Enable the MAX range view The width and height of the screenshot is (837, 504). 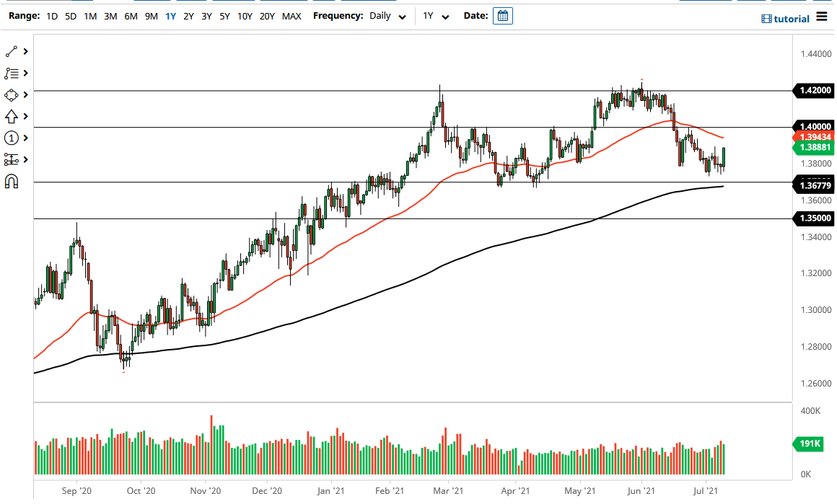[292, 15]
